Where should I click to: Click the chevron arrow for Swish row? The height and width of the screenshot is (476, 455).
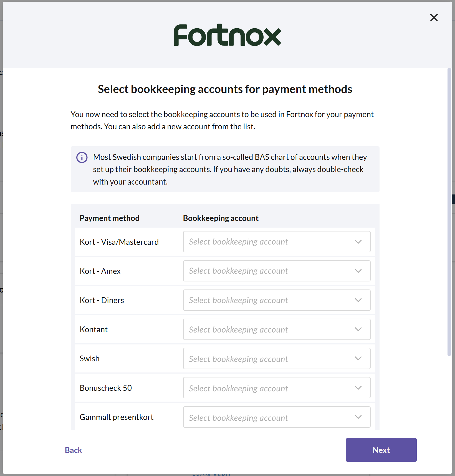tap(358, 358)
